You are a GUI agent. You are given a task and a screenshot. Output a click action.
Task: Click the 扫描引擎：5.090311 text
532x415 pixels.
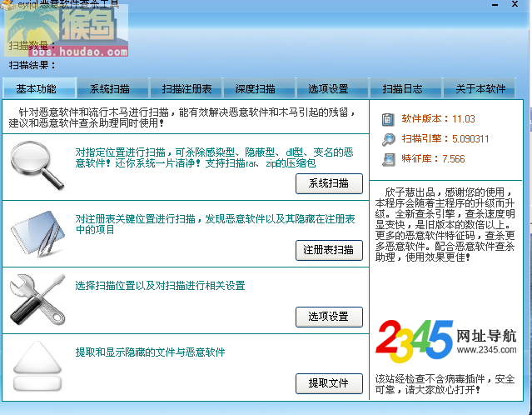click(x=445, y=139)
